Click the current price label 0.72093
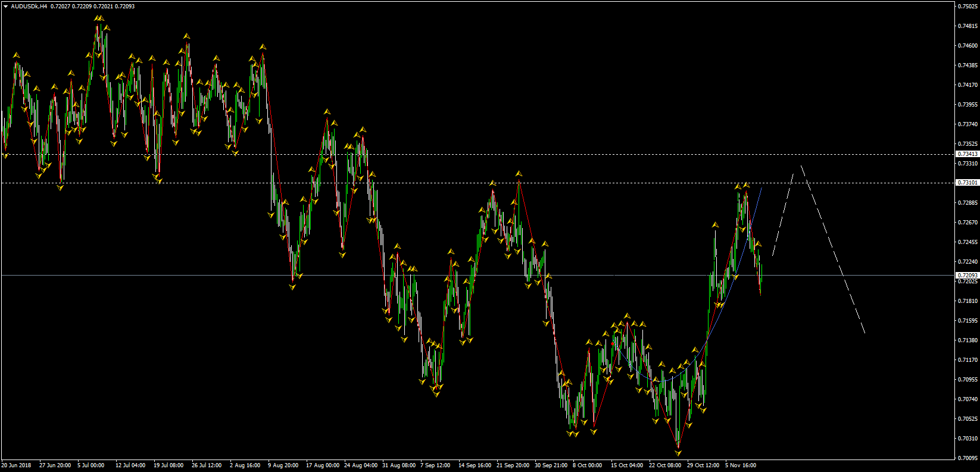This screenshot has width=980, height=472. pos(967,275)
